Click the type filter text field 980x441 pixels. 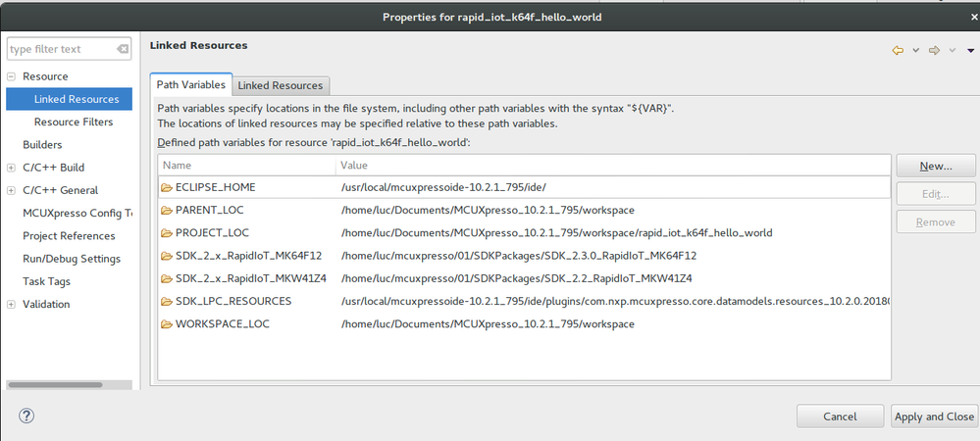click(59, 49)
